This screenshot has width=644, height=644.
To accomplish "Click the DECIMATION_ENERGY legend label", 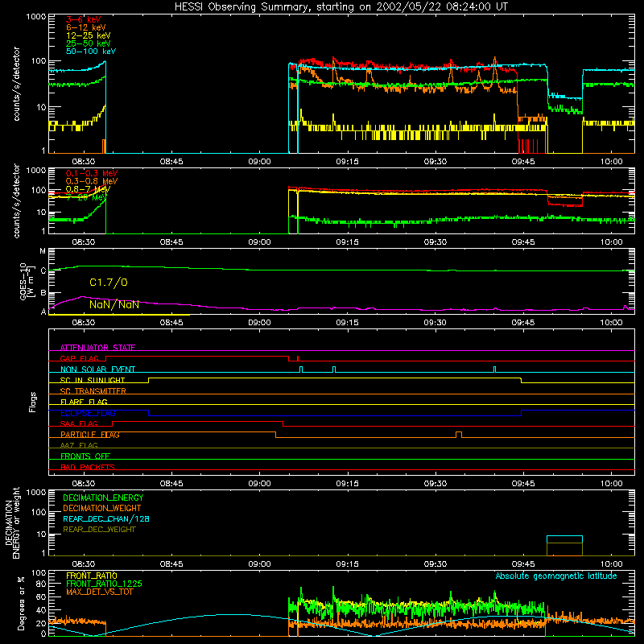I will [x=103, y=497].
